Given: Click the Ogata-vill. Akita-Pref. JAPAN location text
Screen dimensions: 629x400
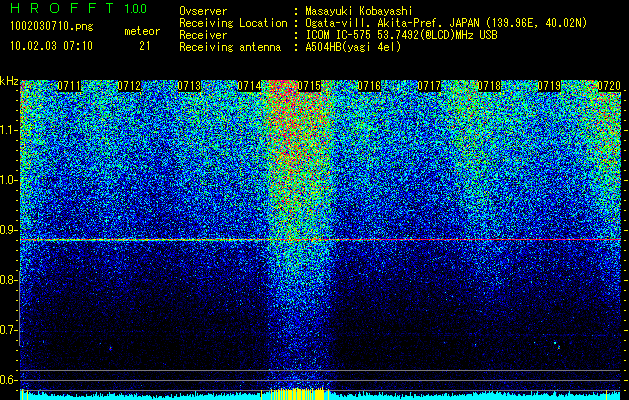Looking at the screenshot, I should [446, 23].
